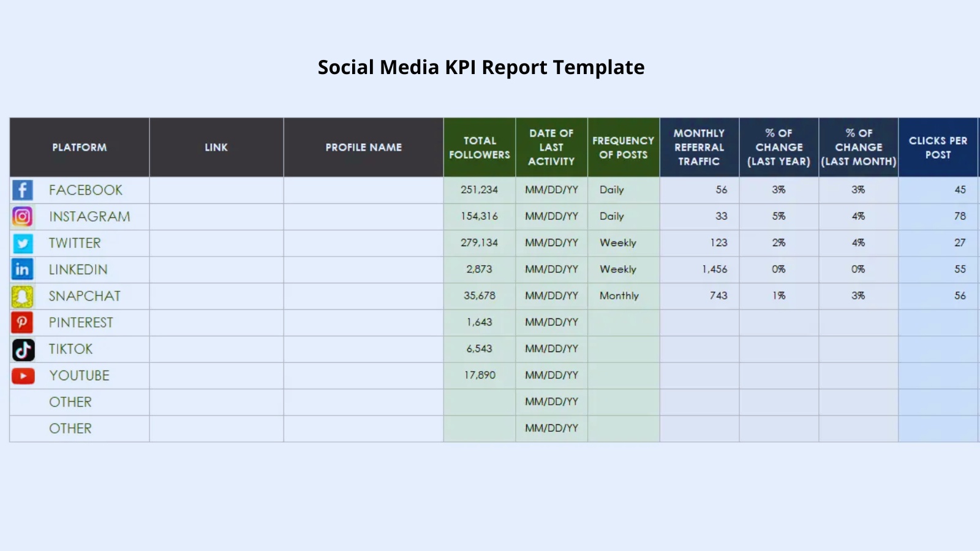Click the INSTAGRAM platform label
The image size is (980, 551).
pos(89,217)
